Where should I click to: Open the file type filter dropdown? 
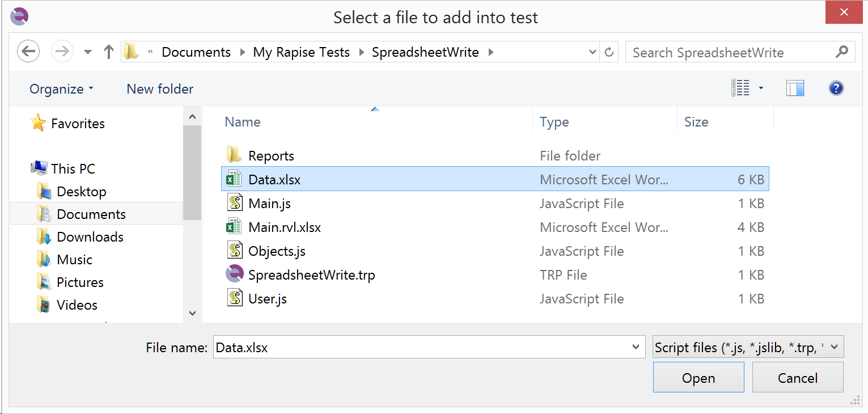coord(748,347)
